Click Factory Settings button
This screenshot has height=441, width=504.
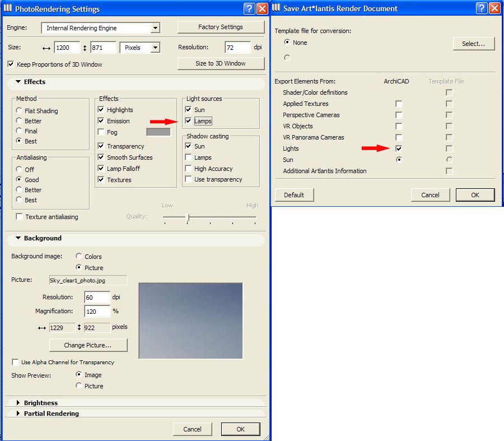click(221, 27)
